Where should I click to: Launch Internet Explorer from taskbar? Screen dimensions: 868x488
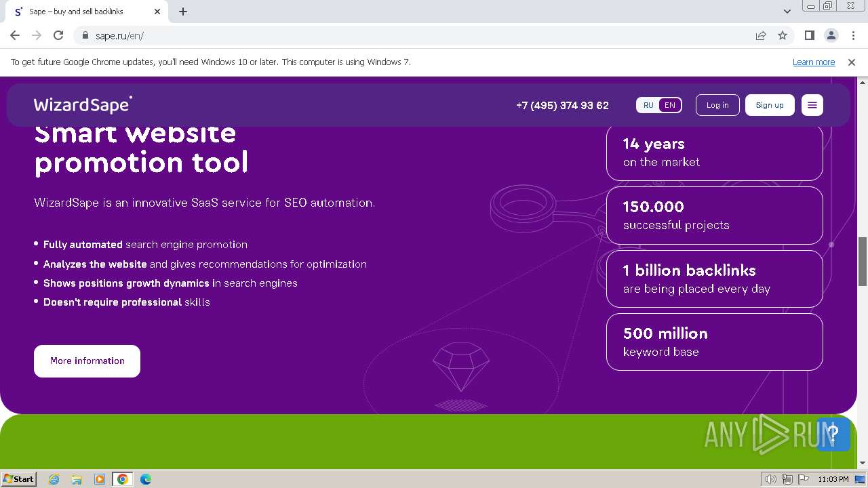coord(54,479)
